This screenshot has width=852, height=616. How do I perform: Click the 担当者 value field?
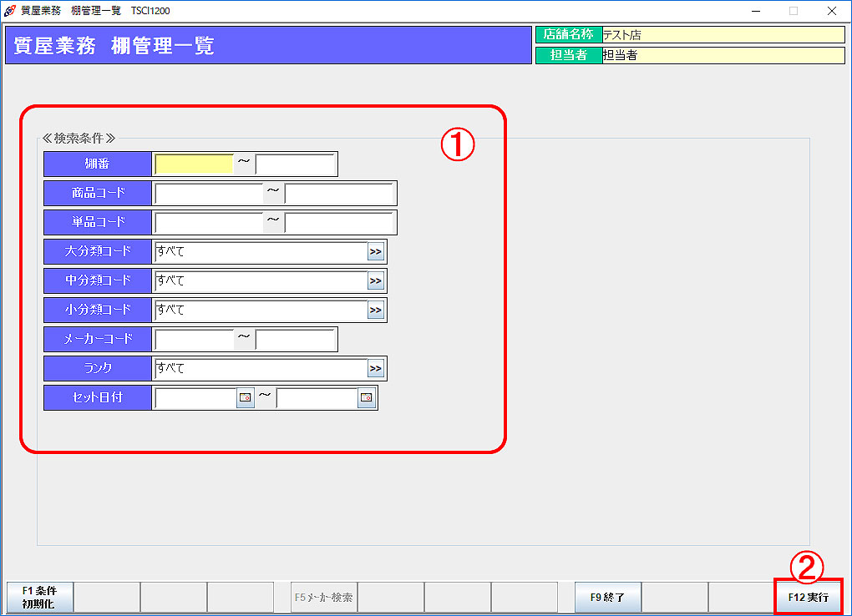coord(723,55)
